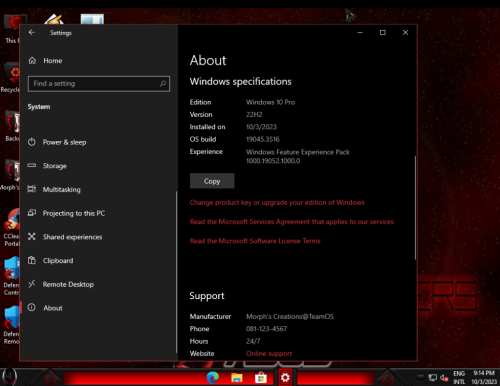
Task: Open Shared experiences settings
Action: click(x=98, y=237)
